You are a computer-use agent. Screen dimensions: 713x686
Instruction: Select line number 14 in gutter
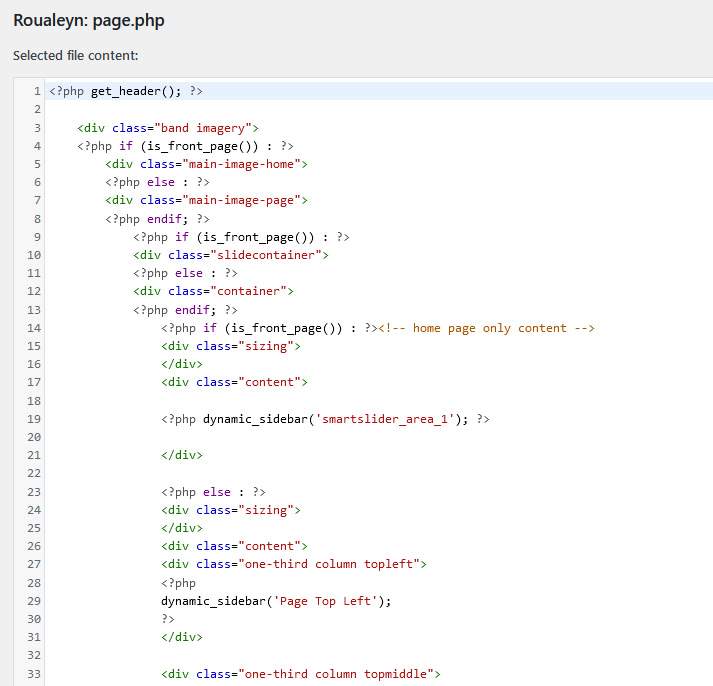34,328
